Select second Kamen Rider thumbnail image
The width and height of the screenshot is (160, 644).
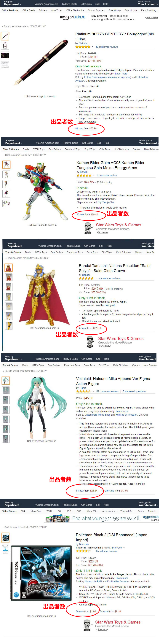click(6, 174)
